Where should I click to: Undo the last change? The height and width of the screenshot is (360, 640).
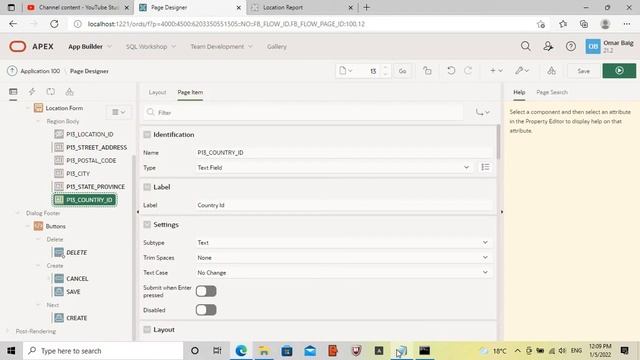pyautogui.click(x=451, y=71)
